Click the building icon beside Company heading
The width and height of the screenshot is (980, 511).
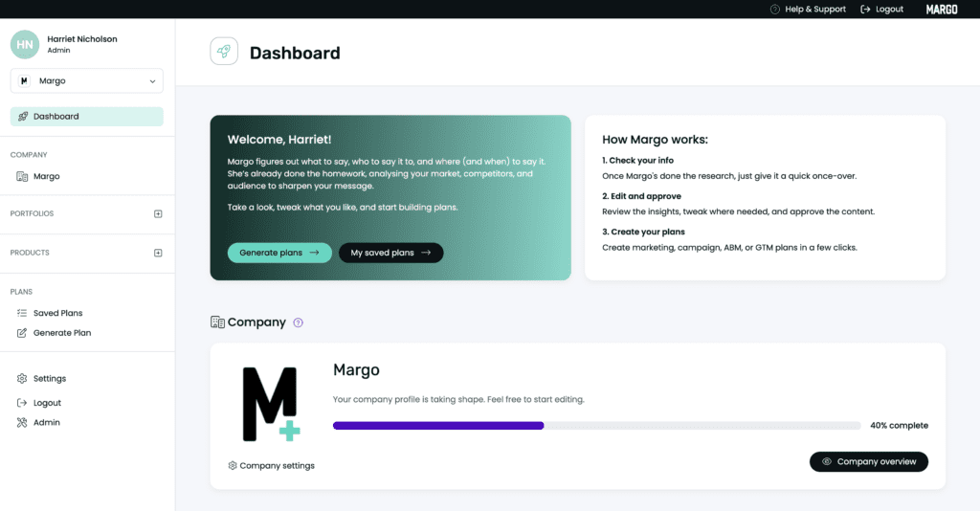coord(217,322)
